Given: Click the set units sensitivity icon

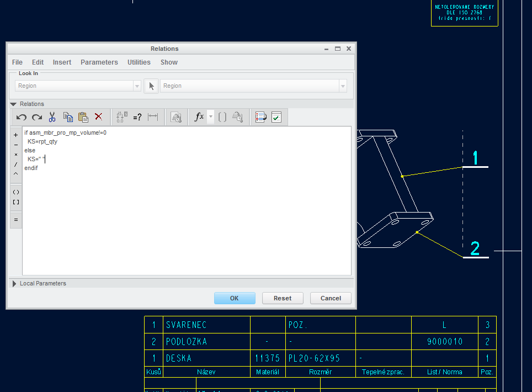Looking at the screenshot, I should point(176,118).
